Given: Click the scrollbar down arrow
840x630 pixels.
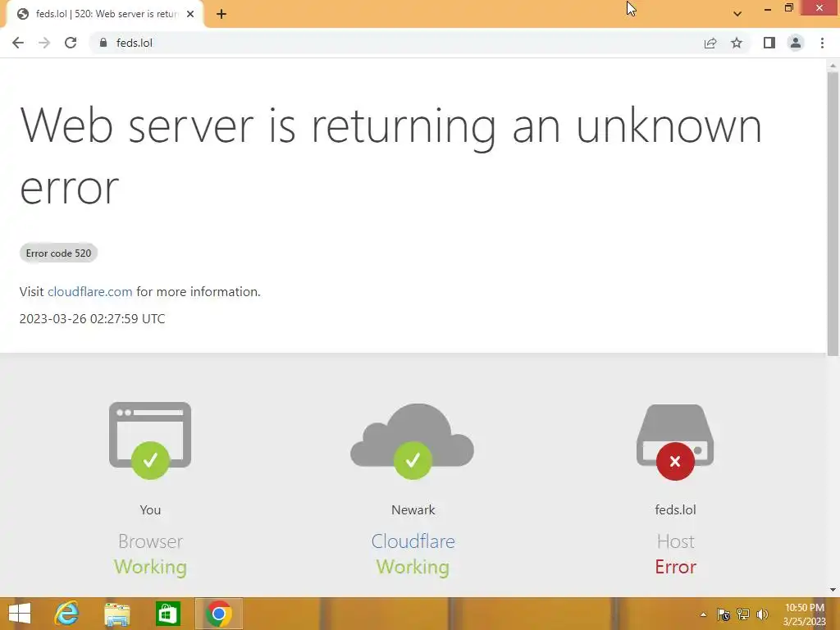Looking at the screenshot, I should click(x=833, y=590).
